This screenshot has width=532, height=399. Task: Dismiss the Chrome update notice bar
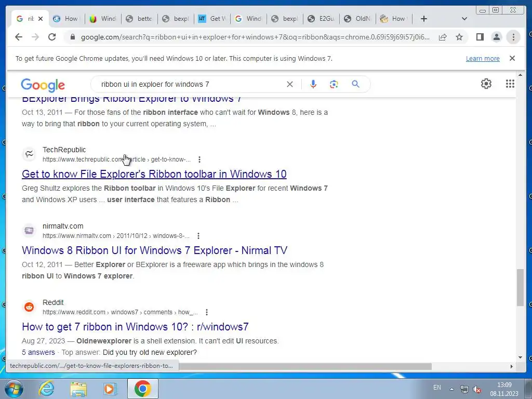pyautogui.click(x=512, y=58)
